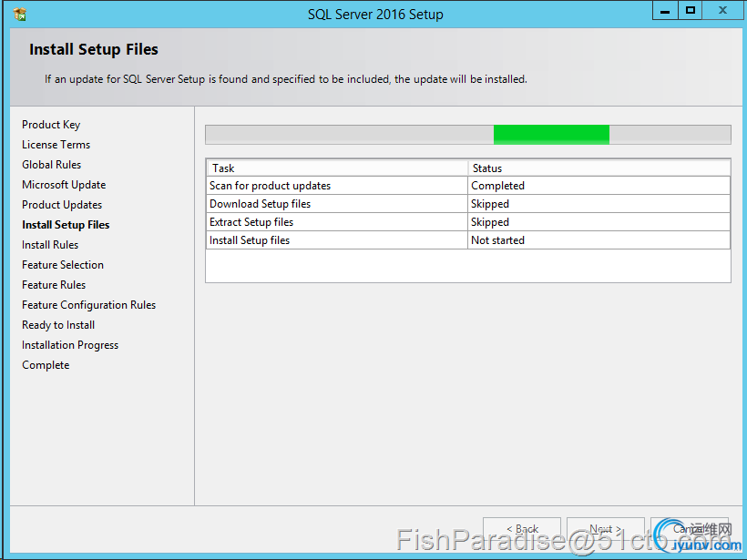Viewport: 747px width, 560px height.
Task: Select License Terms step in sidebar
Action: coord(56,145)
